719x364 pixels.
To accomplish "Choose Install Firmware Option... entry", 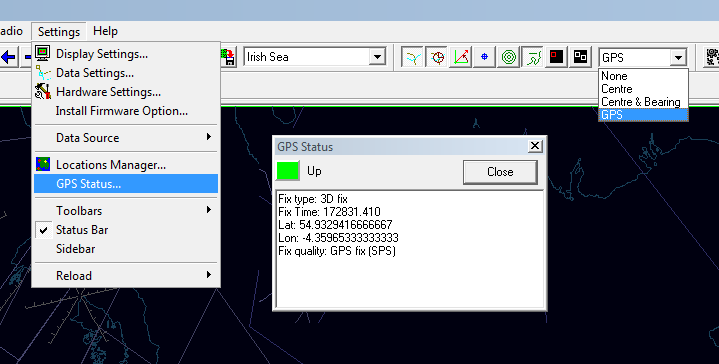I will coord(126,111).
